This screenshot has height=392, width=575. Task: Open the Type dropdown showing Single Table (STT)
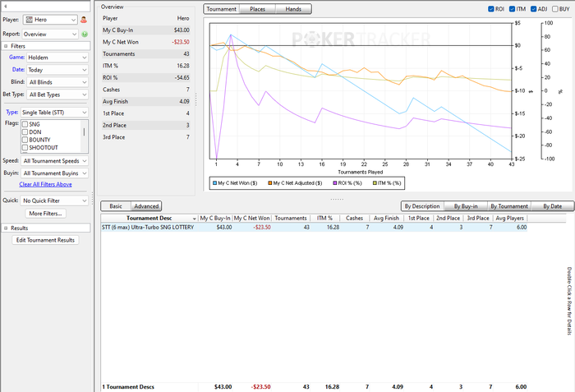click(x=54, y=113)
